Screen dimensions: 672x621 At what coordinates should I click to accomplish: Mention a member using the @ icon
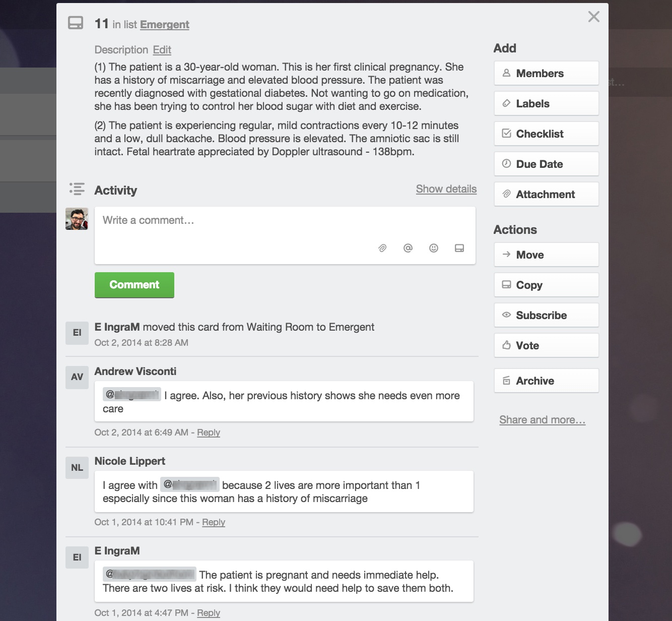coord(408,248)
